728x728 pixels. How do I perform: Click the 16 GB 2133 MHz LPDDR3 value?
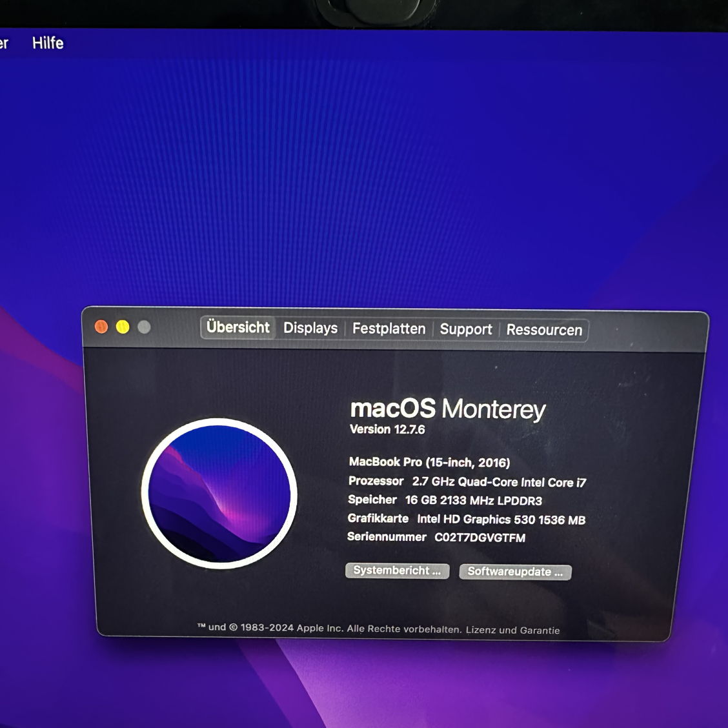(x=474, y=501)
